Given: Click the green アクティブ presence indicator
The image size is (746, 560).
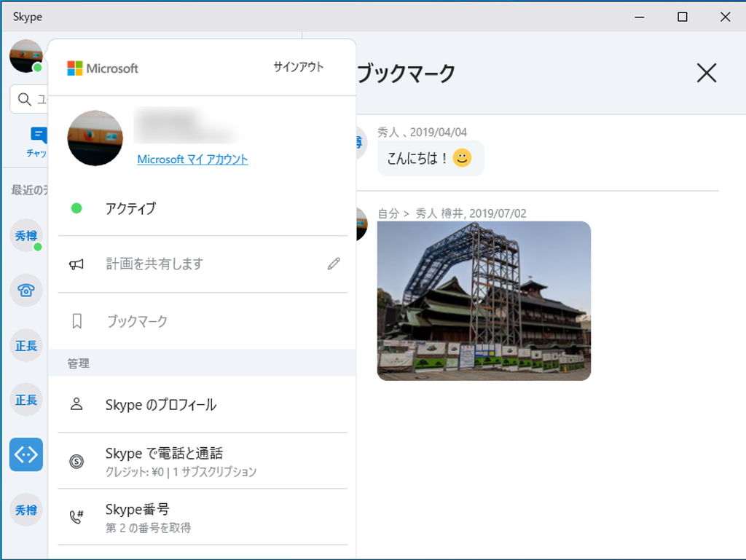Looking at the screenshot, I should 76,209.
